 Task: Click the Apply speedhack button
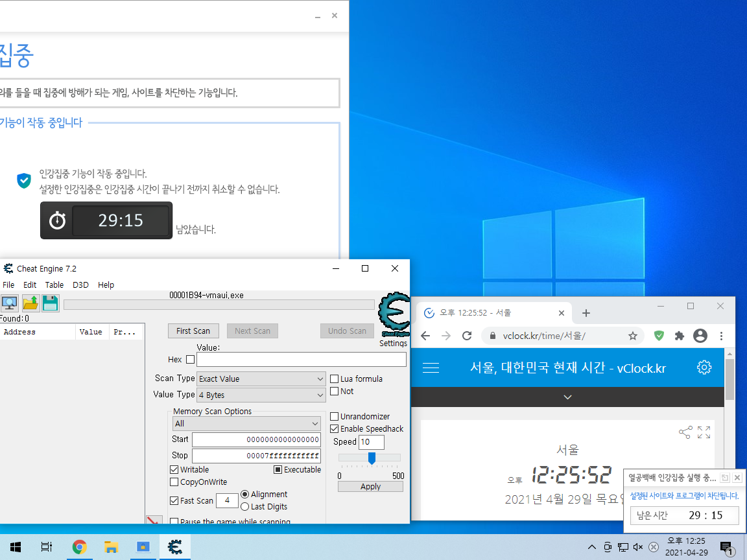[x=370, y=487]
